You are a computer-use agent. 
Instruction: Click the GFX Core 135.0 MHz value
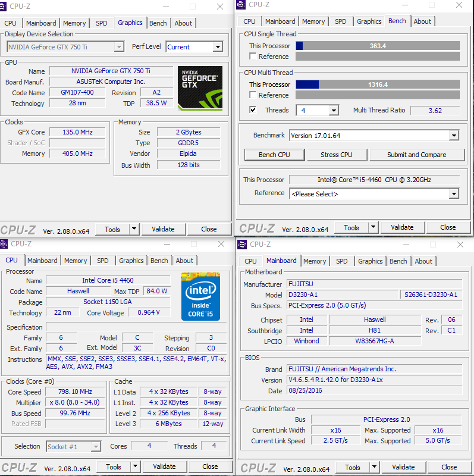[x=77, y=132]
